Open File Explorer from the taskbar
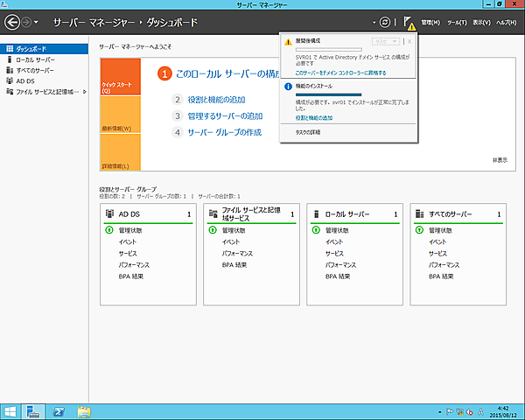Image resolution: width=525 pixels, height=420 pixels. point(86,410)
